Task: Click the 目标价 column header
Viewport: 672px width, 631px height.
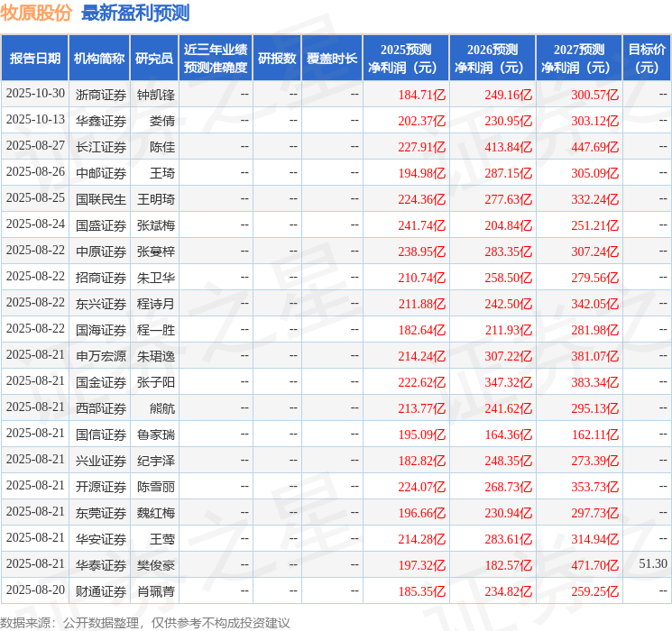Action: (x=646, y=59)
